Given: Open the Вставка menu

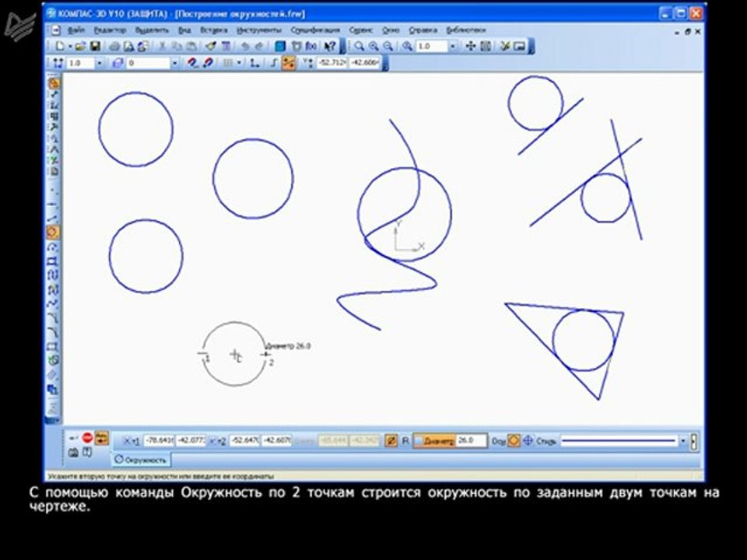Looking at the screenshot, I should (213, 30).
